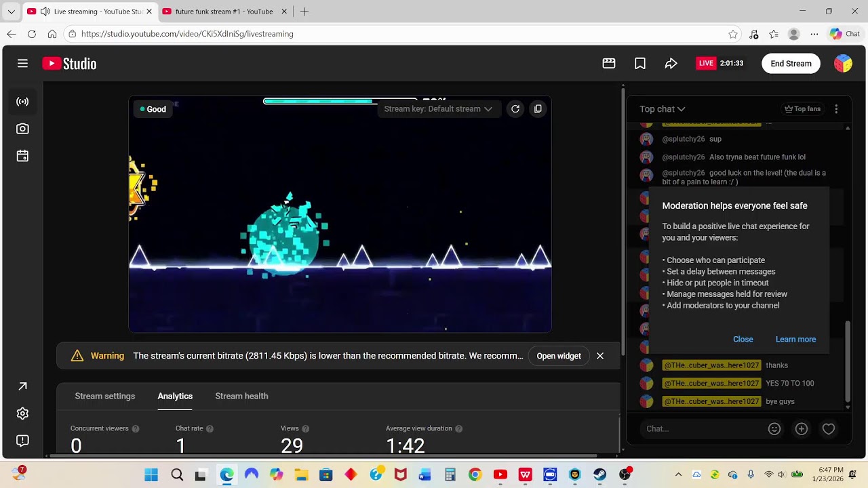This screenshot has height=488, width=868.
Task: Open the Webcam camera icon in the sidebar
Action: click(22, 129)
